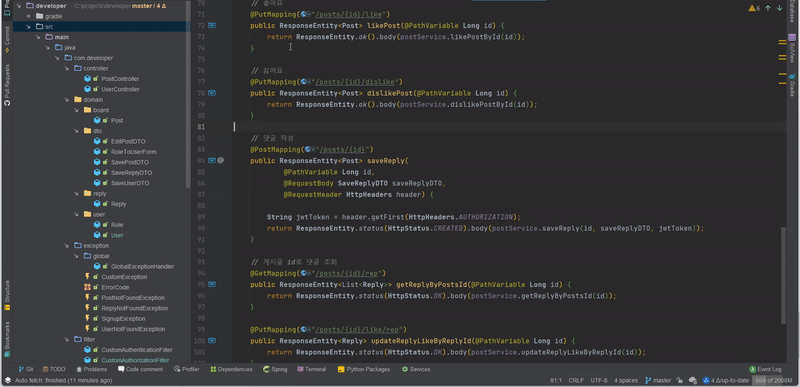This screenshot has width=800, height=387.
Task: Open the Services tool window
Action: tap(416, 369)
